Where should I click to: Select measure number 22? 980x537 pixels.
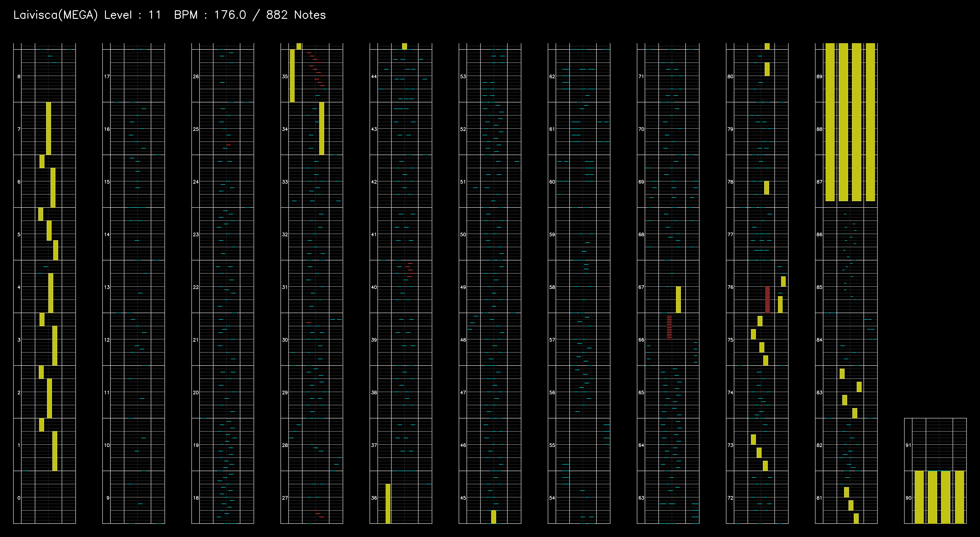click(x=196, y=287)
